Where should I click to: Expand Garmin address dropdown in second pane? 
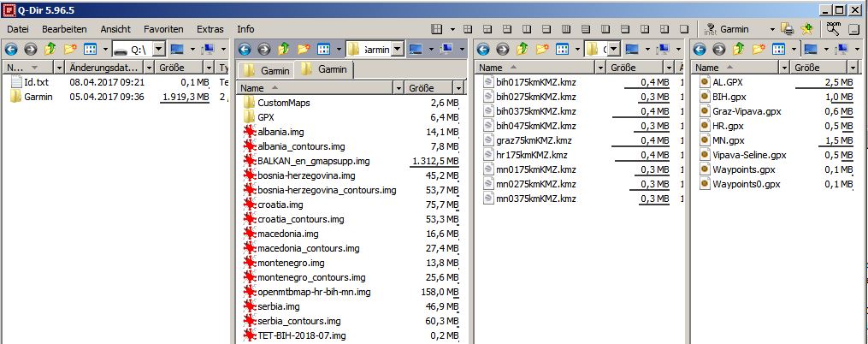tap(397, 49)
